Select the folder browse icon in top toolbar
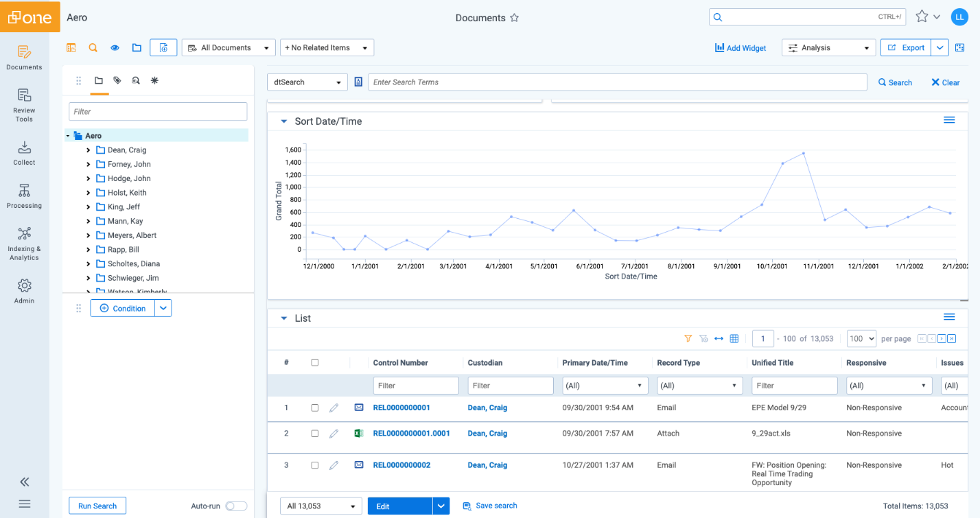The width and height of the screenshot is (980, 518). click(136, 47)
